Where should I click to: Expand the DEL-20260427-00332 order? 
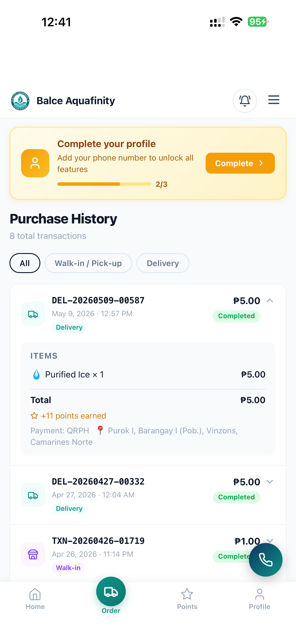270,482
